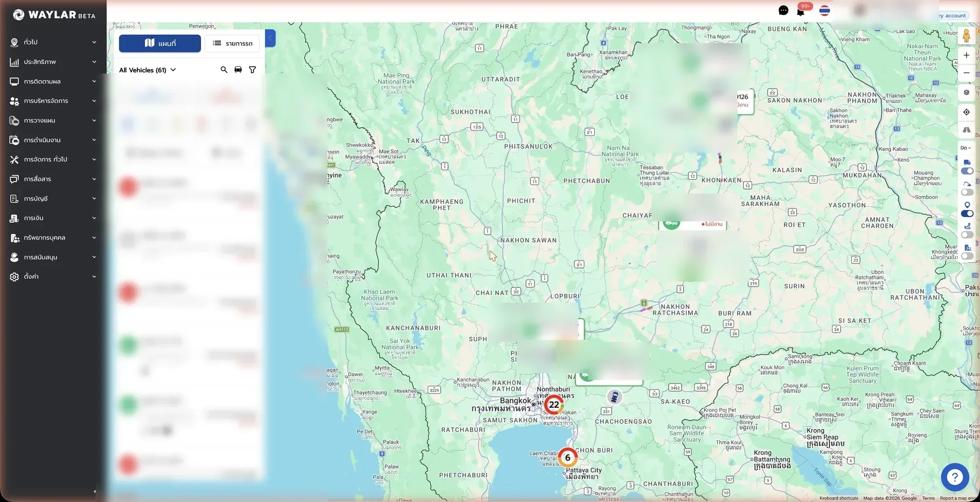
Task: Open the chat messages icon
Action: click(783, 10)
